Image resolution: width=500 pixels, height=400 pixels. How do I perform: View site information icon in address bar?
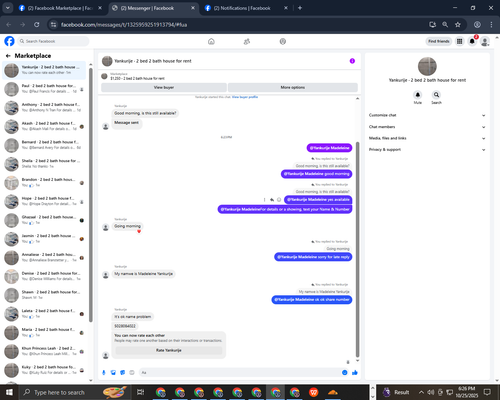pos(53,24)
